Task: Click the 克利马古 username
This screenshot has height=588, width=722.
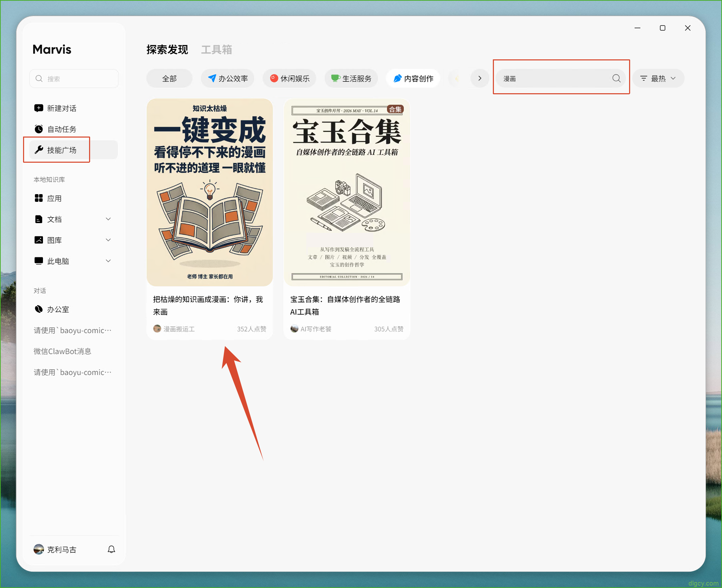Action: pos(62,550)
